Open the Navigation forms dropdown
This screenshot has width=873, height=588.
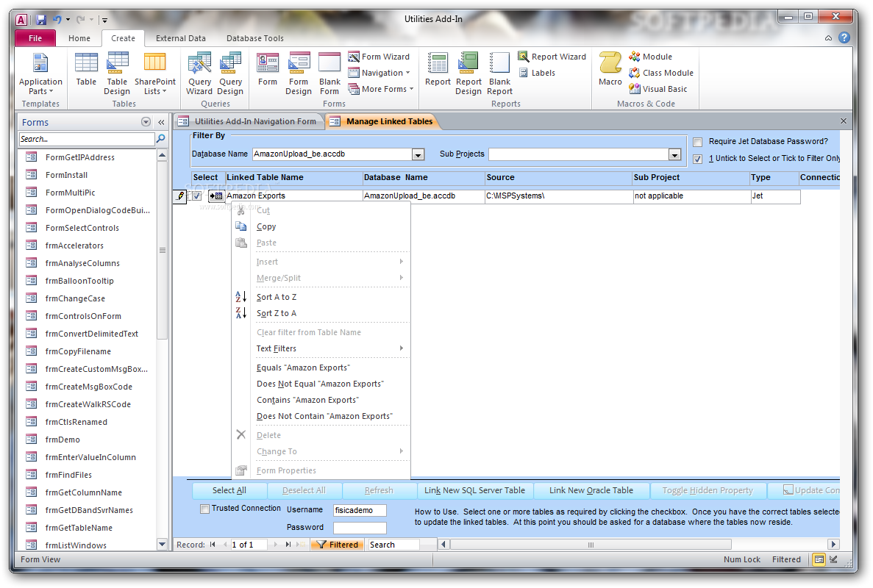(x=380, y=73)
